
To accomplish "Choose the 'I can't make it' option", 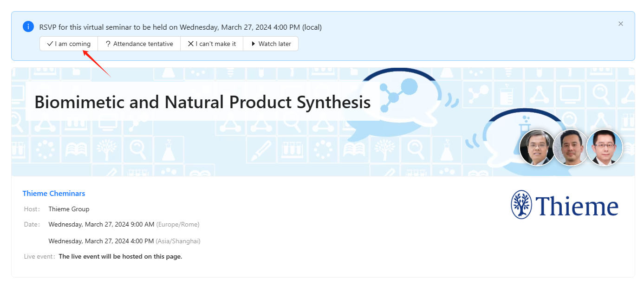I will coord(212,44).
